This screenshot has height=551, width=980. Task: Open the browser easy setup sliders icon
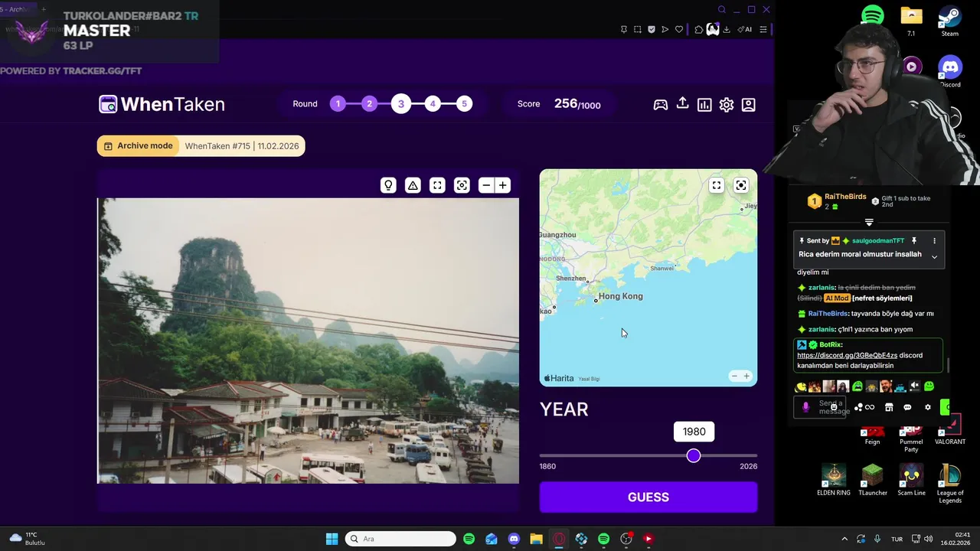click(763, 29)
